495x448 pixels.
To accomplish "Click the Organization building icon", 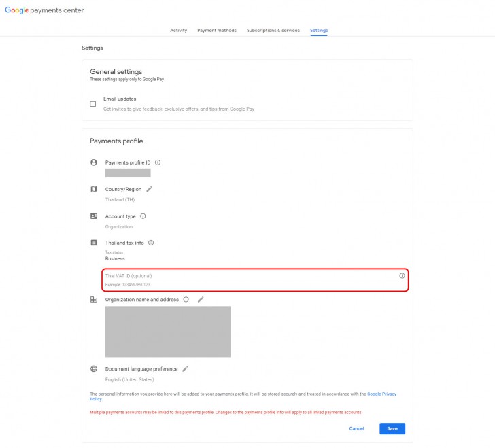I will [x=94, y=299].
